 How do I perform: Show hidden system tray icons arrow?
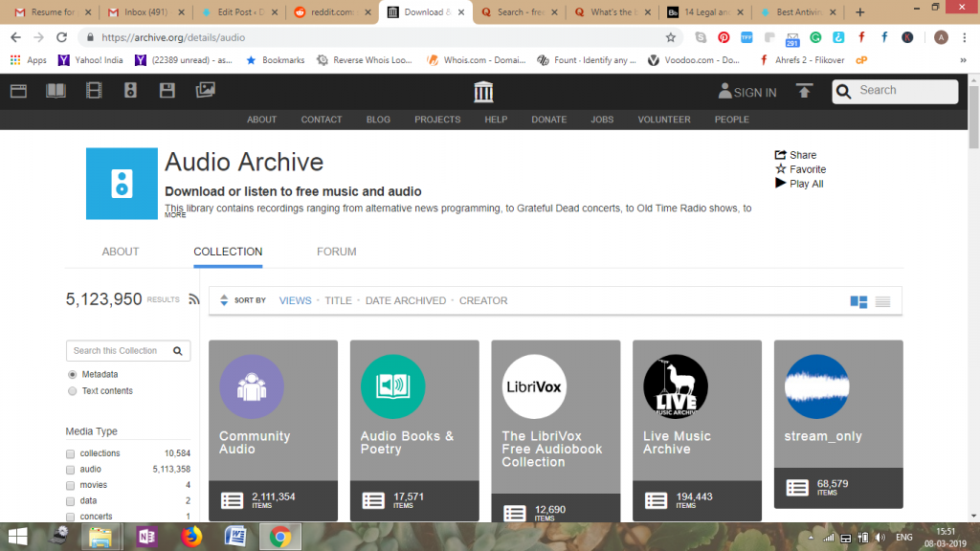pyautogui.click(x=811, y=538)
